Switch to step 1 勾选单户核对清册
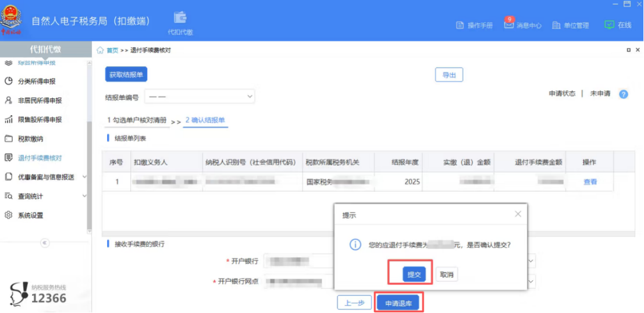 click(x=137, y=120)
